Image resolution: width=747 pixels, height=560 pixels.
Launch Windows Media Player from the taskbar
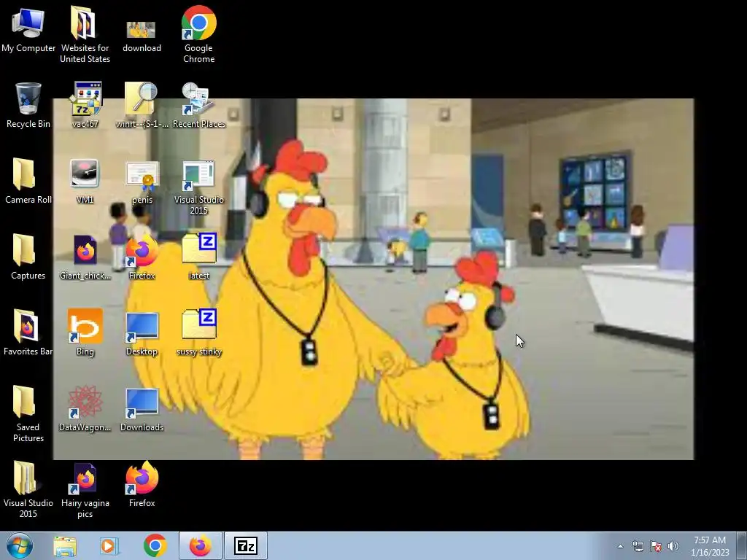(x=109, y=546)
